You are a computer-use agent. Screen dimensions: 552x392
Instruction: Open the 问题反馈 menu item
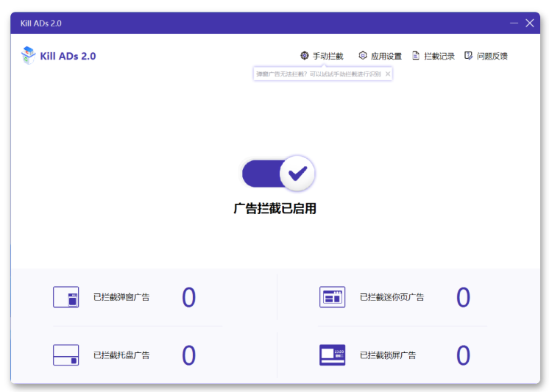(x=492, y=56)
